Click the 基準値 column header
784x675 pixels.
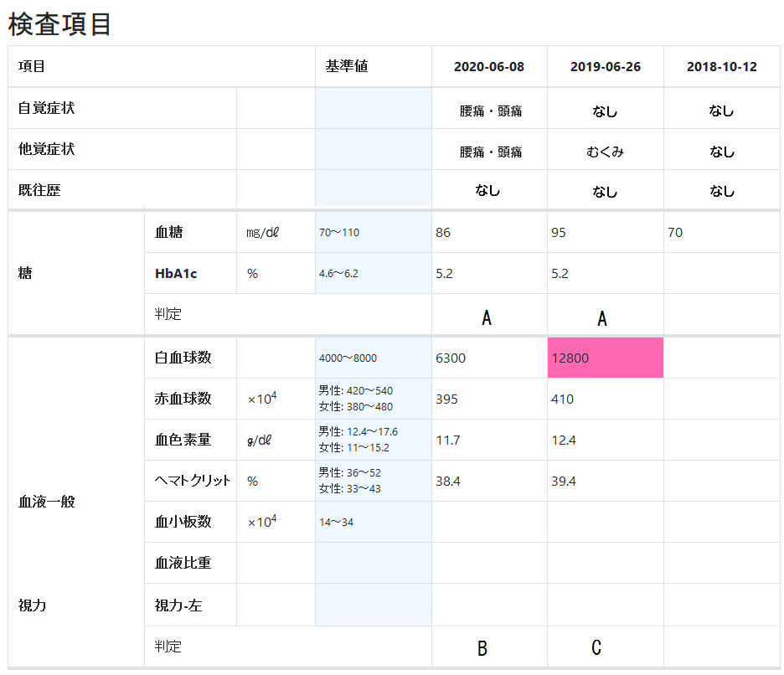tap(347, 67)
